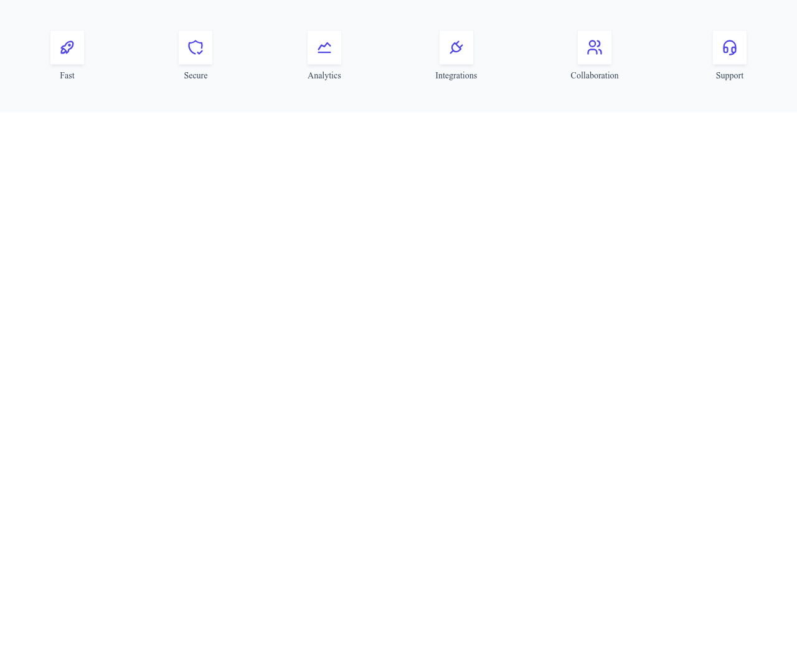Image resolution: width=797 pixels, height=672 pixels.
Task: Click the plug icon above Integrations
Action: tap(456, 47)
